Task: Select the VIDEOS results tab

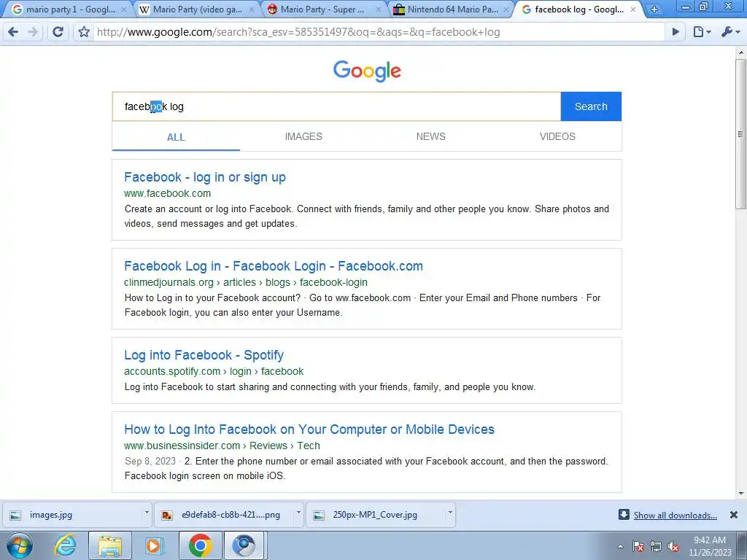Action: click(x=557, y=136)
